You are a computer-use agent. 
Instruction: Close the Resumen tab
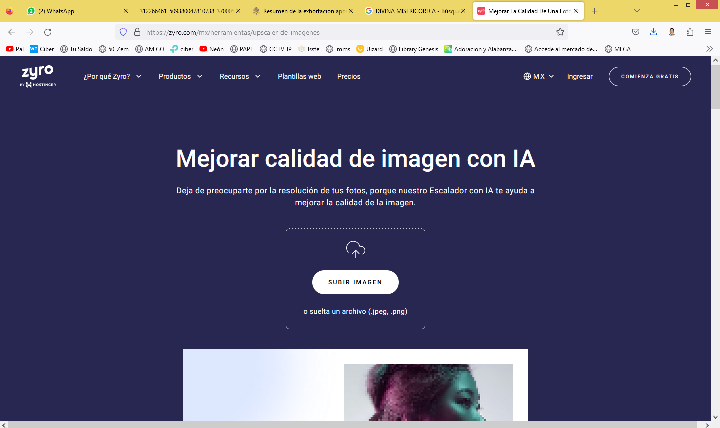point(351,11)
